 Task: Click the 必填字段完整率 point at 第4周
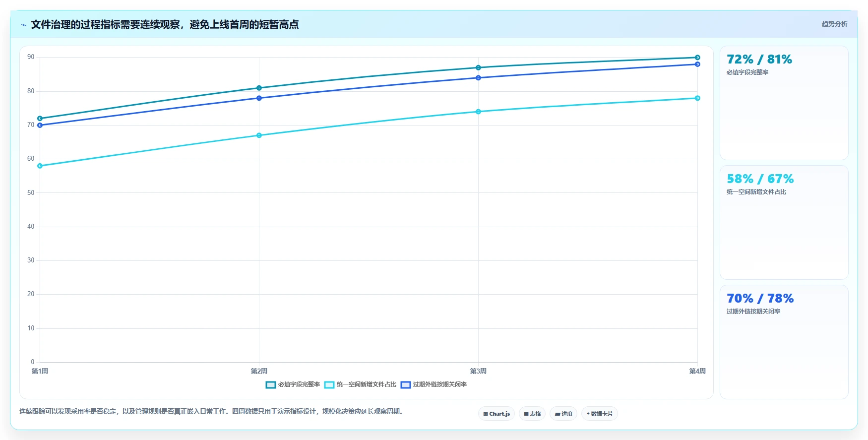(697, 58)
